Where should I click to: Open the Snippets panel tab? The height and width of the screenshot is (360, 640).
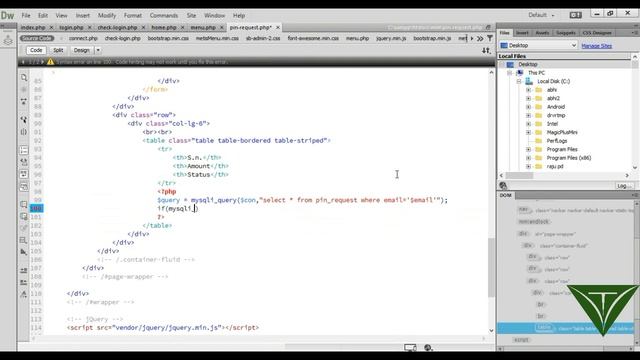coord(565,33)
